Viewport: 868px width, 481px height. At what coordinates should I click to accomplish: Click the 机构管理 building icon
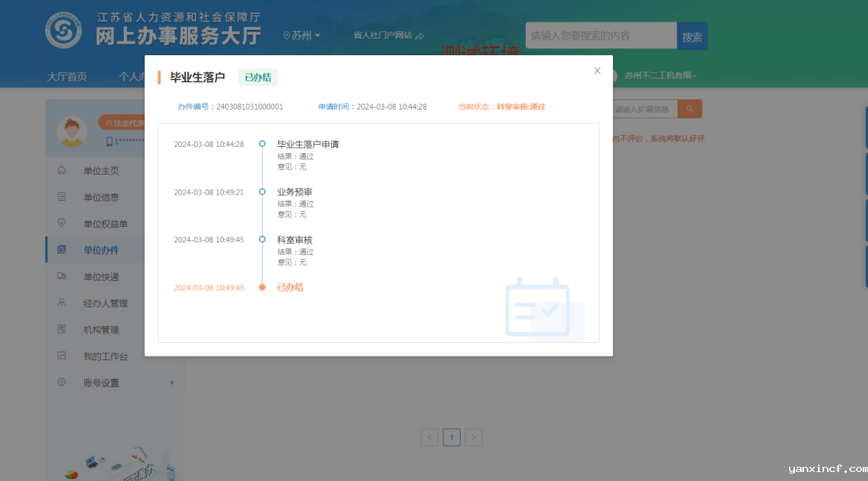[x=62, y=330]
